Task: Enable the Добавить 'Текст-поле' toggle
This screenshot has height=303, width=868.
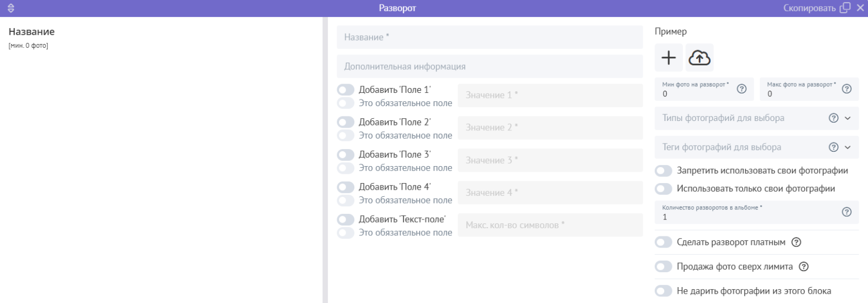Action: (346, 219)
